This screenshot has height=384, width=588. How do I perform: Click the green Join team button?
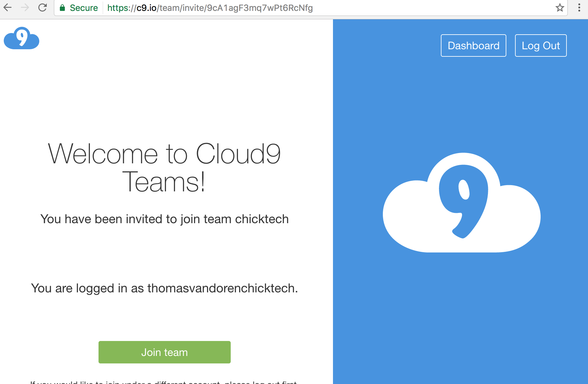coord(165,352)
